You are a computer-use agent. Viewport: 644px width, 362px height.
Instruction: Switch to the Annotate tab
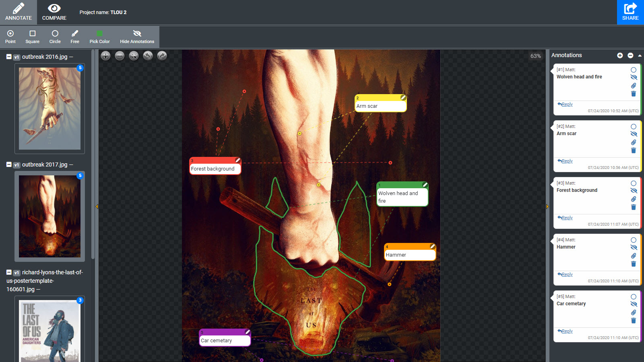click(x=19, y=12)
